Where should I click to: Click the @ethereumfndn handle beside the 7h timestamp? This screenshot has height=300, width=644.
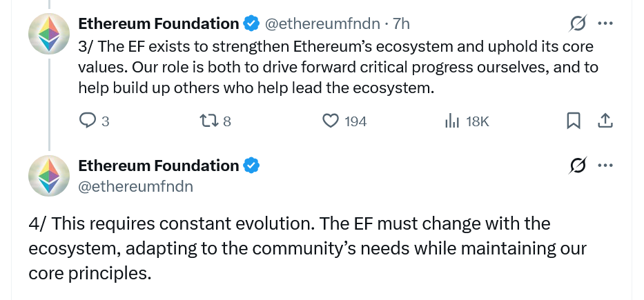(x=322, y=23)
